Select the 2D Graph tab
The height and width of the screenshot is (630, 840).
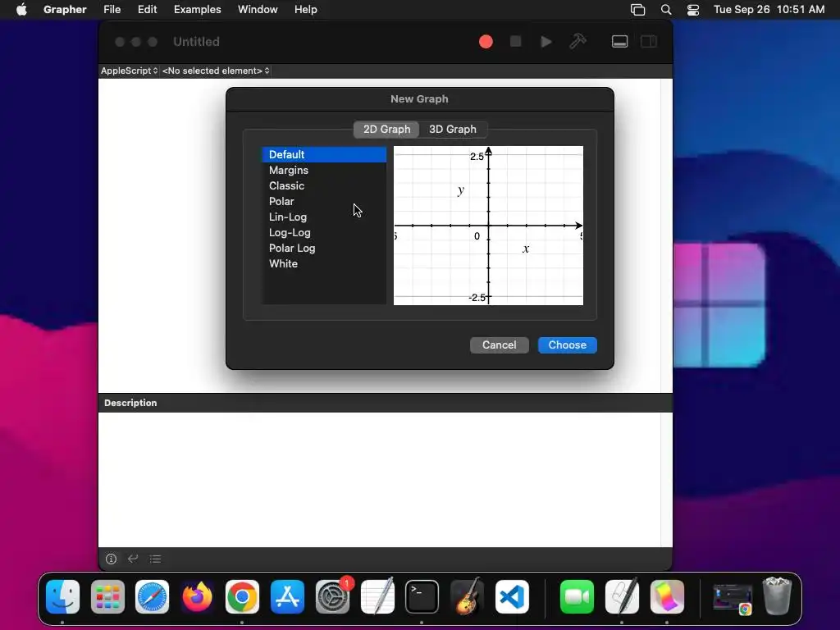point(387,129)
